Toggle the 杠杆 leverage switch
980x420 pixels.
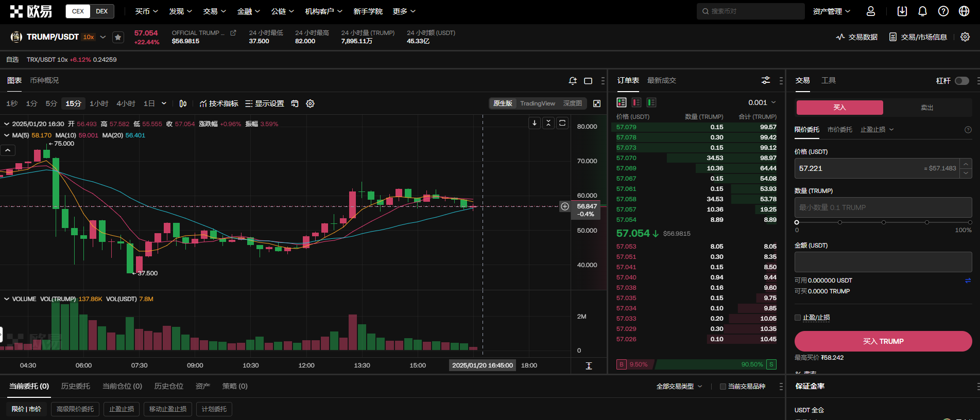point(961,81)
